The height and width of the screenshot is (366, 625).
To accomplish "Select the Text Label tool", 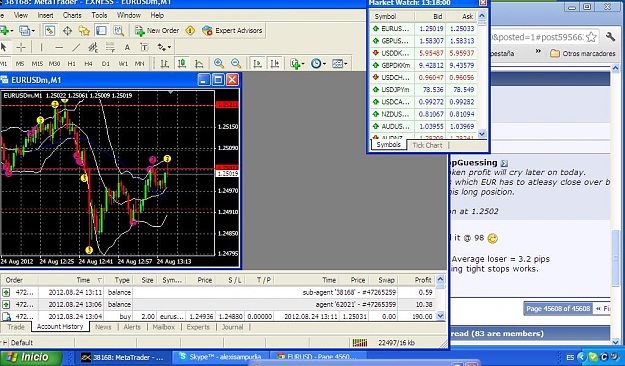I will [144, 47].
